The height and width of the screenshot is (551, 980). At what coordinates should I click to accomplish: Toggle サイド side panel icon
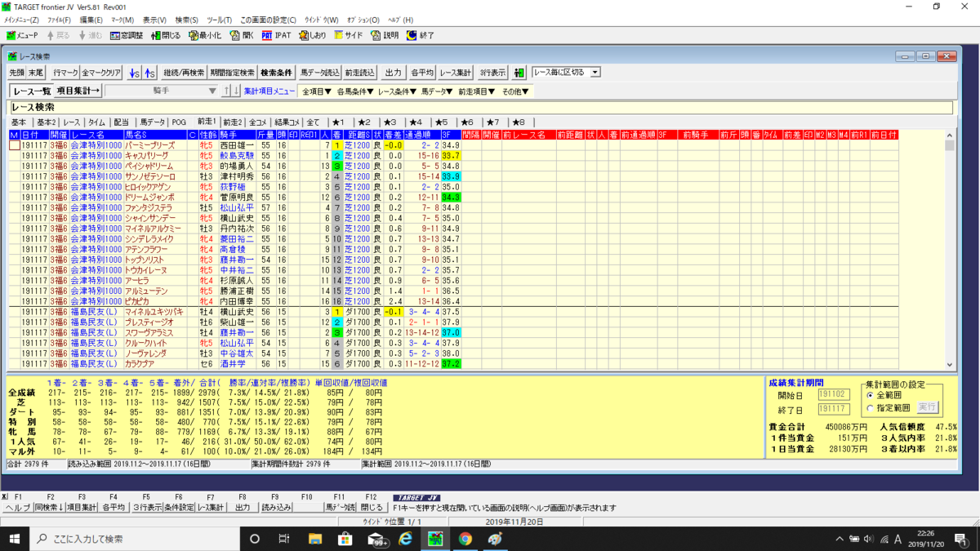348,35
